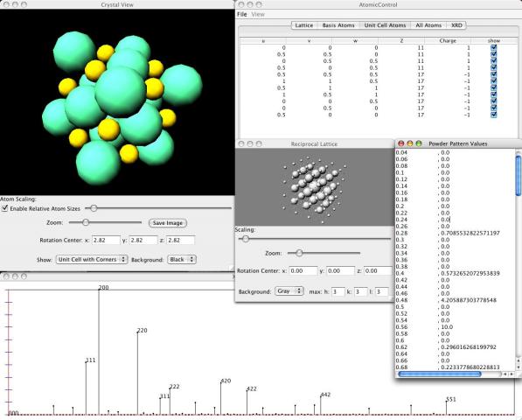
Task: Click the 220 peak label in XRD plot
Action: [x=143, y=331]
